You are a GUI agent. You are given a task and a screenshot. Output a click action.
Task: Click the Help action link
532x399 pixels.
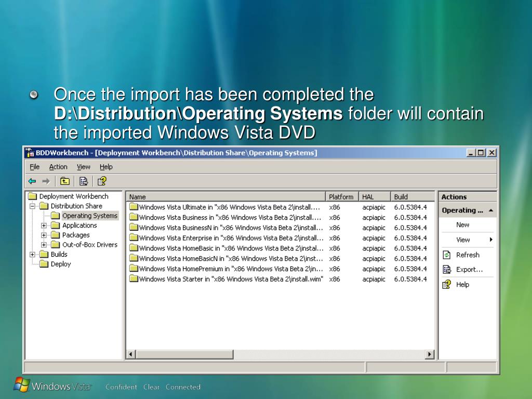[462, 284]
